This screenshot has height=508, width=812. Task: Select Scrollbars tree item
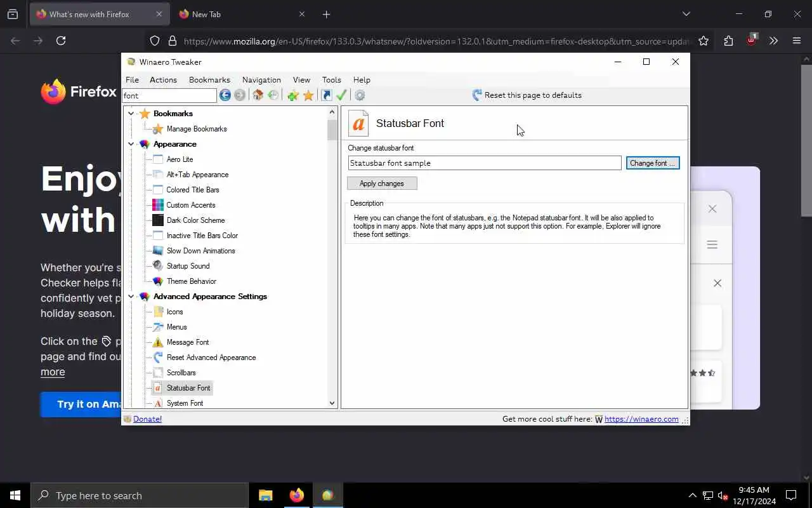181,373
